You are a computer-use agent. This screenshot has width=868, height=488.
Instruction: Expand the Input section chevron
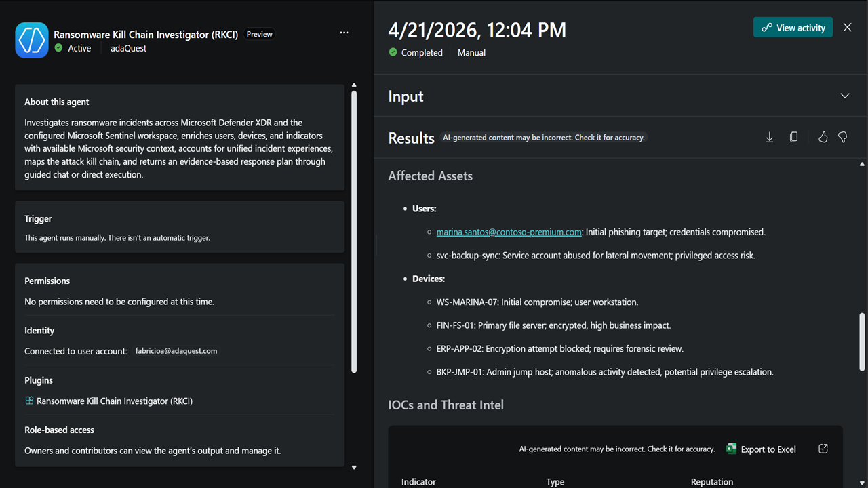tap(845, 96)
